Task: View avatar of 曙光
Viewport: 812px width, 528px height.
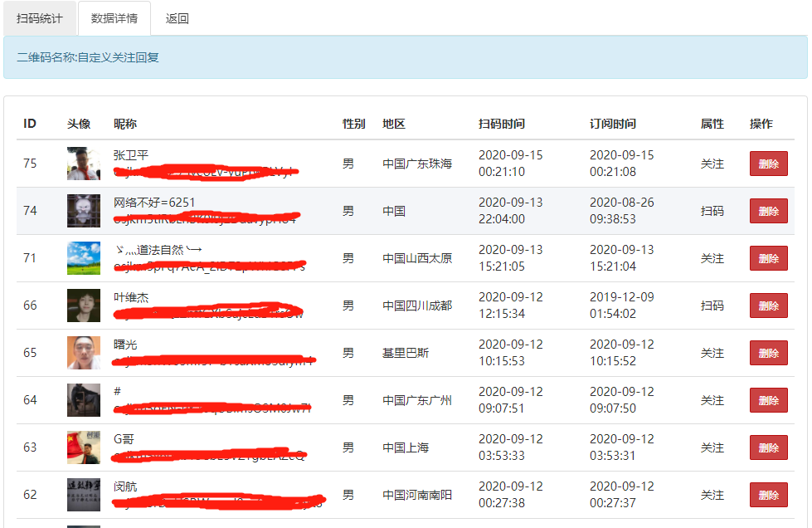Action: click(84, 353)
